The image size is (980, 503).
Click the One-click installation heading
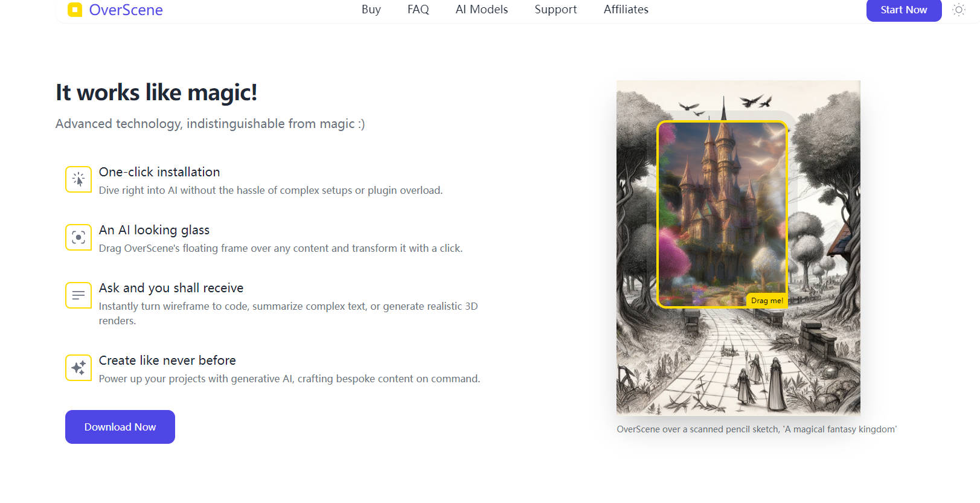159,172
